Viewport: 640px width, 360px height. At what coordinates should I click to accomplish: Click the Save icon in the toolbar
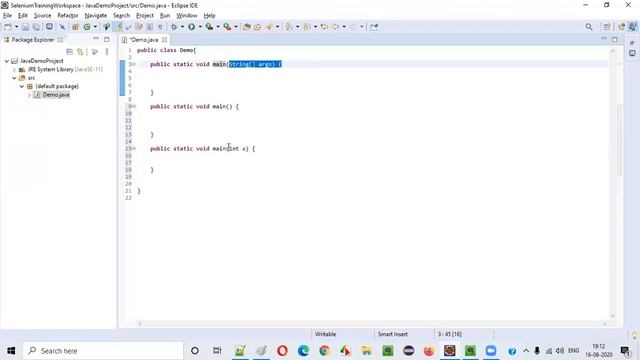pyautogui.click(x=25, y=27)
